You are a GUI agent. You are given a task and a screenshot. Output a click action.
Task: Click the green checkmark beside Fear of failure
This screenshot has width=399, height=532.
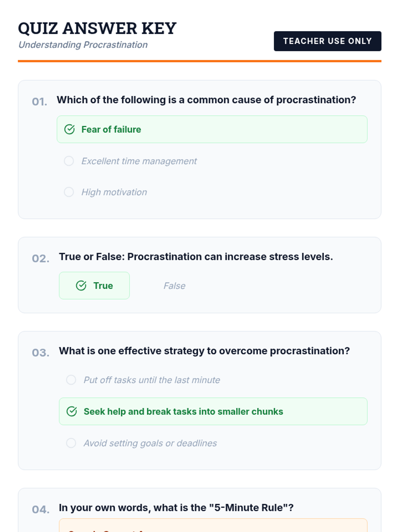coord(69,129)
